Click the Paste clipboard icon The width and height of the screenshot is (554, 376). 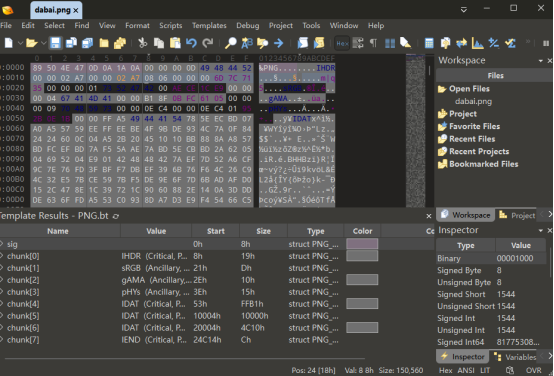click(175, 43)
